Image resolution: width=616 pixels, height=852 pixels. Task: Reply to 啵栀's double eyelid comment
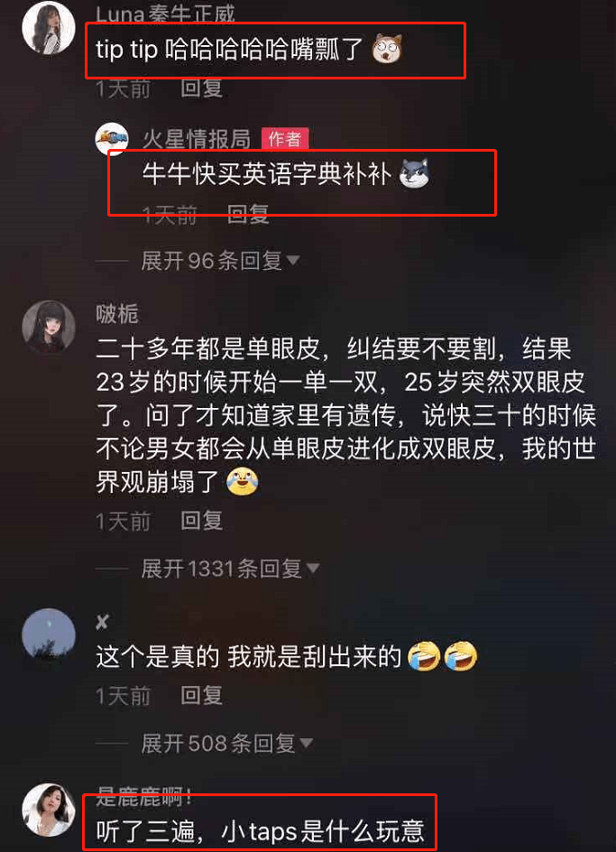(x=201, y=521)
